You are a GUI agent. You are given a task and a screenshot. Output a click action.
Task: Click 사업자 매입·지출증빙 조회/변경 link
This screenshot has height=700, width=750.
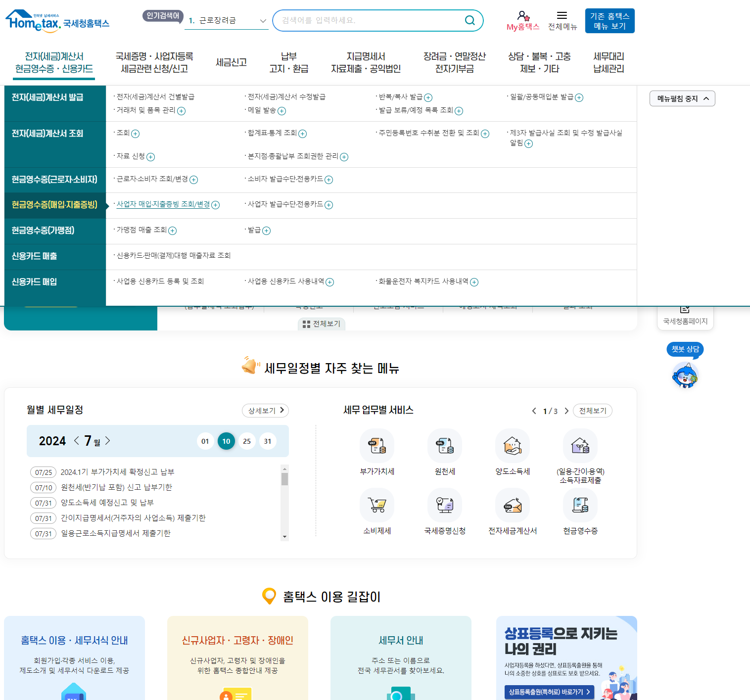point(163,204)
